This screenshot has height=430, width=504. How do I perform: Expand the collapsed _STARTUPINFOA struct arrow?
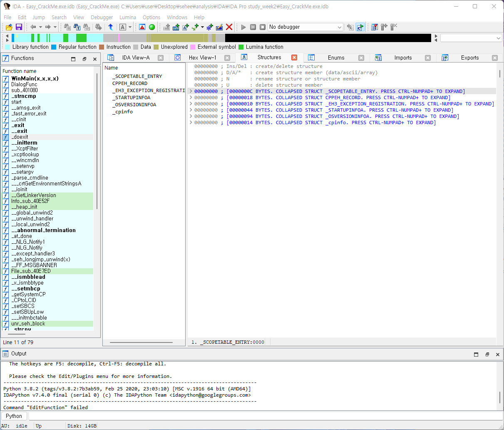191,110
